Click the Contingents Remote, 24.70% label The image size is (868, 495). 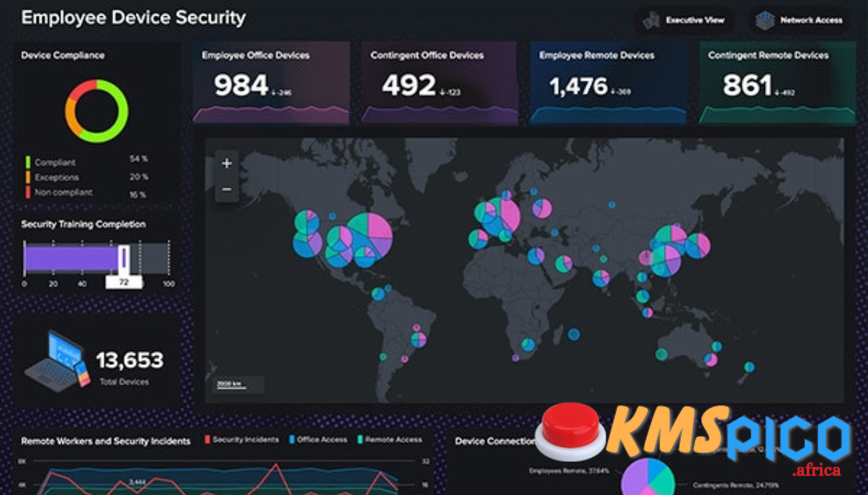(x=735, y=486)
